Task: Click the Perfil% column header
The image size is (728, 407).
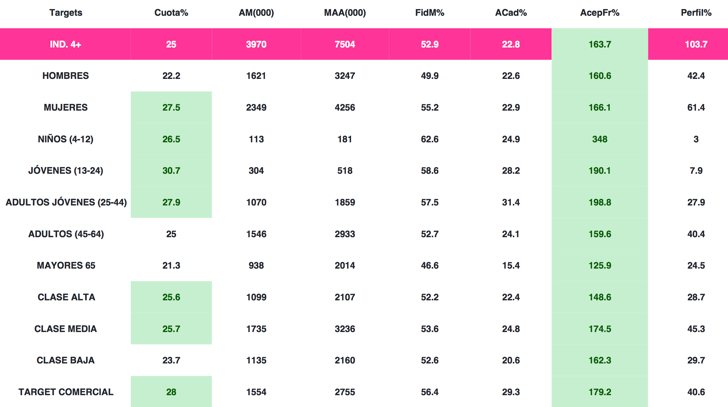Action: click(x=694, y=13)
